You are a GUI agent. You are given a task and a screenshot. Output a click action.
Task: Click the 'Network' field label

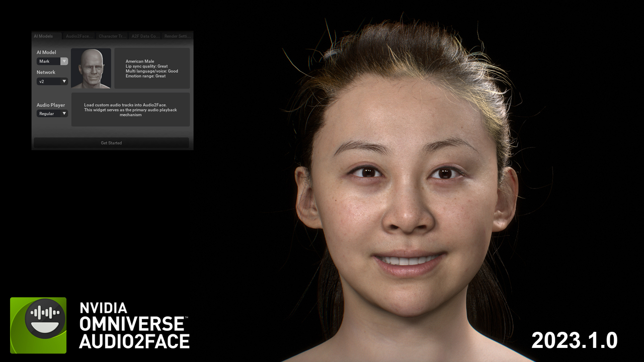pyautogui.click(x=46, y=72)
